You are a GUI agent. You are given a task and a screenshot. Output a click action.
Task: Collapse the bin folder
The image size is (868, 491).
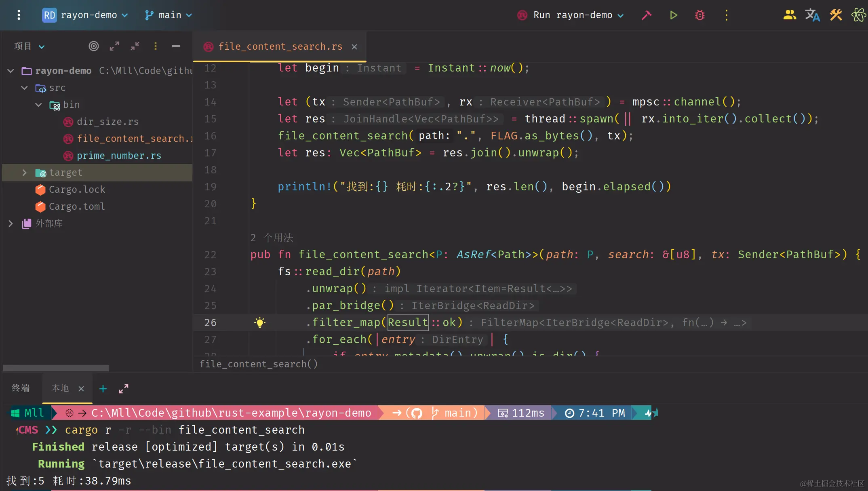coord(38,105)
